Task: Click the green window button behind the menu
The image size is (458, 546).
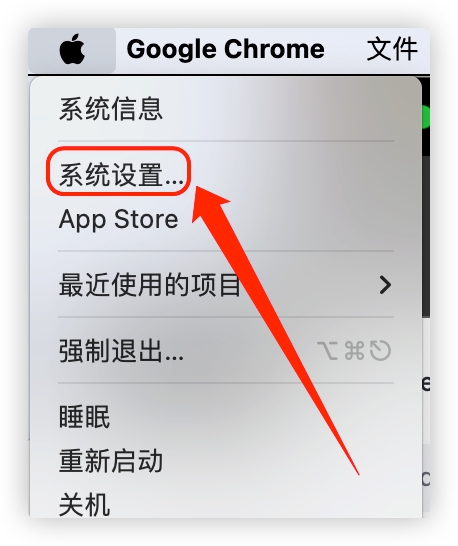Action: tap(425, 117)
